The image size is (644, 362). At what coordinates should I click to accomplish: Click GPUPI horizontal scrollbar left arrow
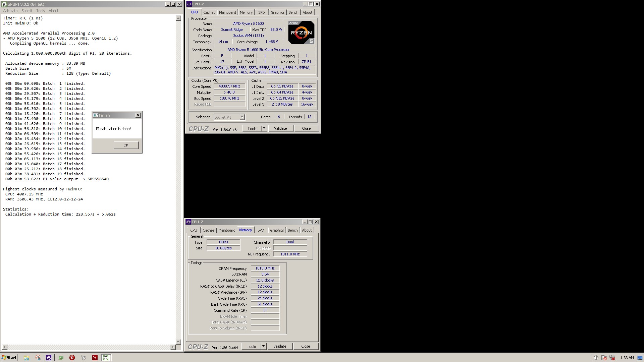[x=5, y=347]
